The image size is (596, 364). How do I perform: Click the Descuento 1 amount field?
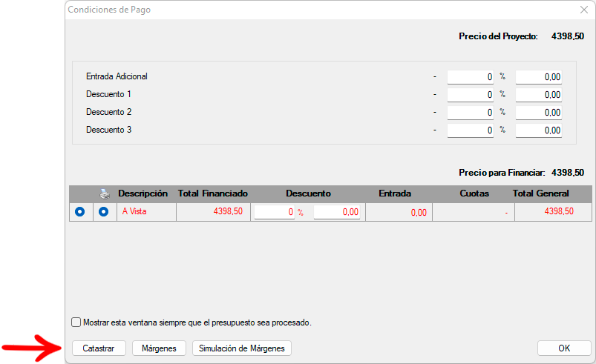click(539, 94)
